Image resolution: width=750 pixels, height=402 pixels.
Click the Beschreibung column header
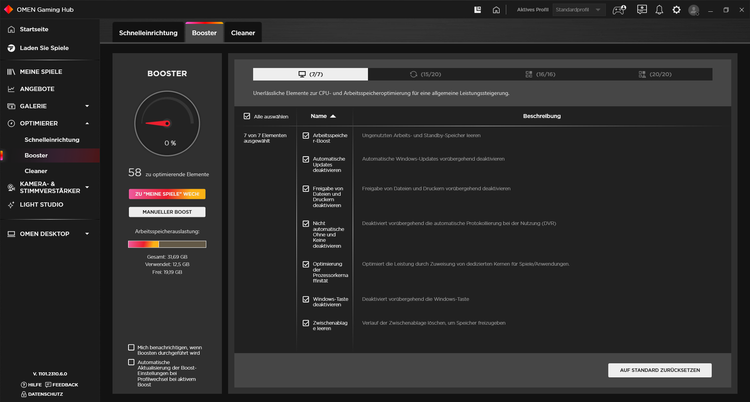[x=541, y=116]
